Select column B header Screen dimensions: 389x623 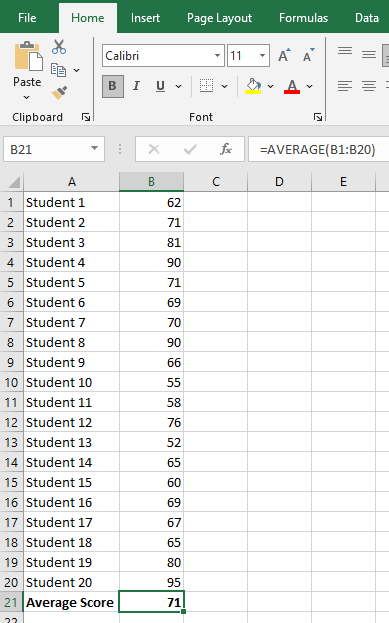point(151,182)
